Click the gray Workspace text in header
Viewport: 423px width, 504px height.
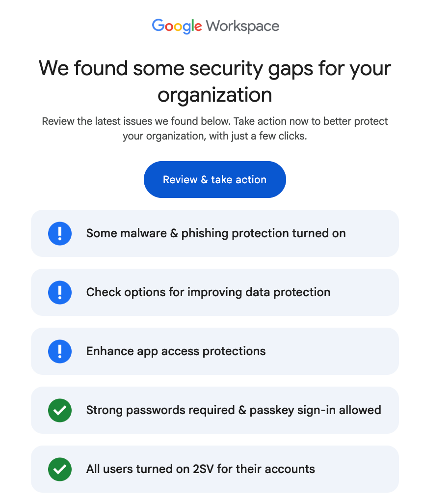coord(242,26)
